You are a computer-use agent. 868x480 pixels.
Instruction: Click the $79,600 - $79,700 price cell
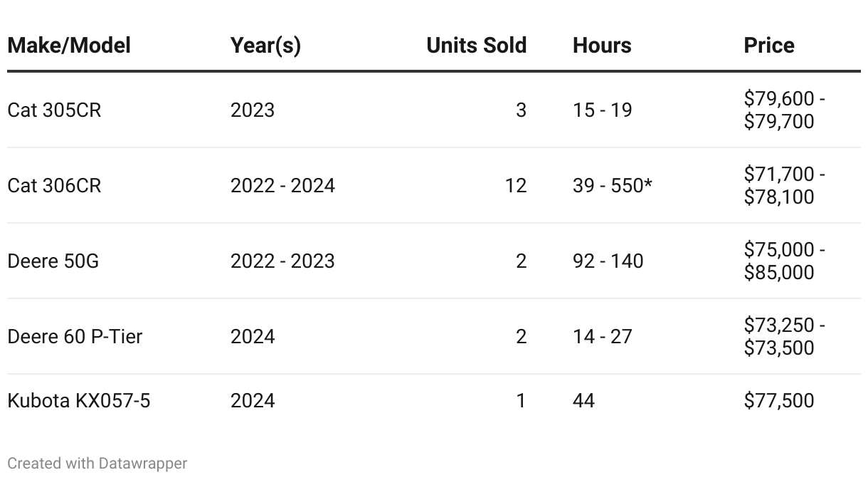(784, 110)
